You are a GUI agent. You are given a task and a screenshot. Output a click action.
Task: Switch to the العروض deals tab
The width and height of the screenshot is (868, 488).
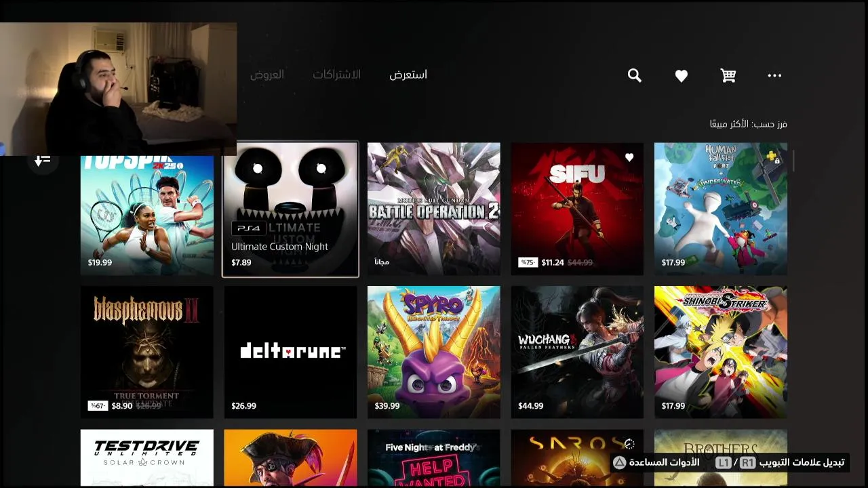267,75
